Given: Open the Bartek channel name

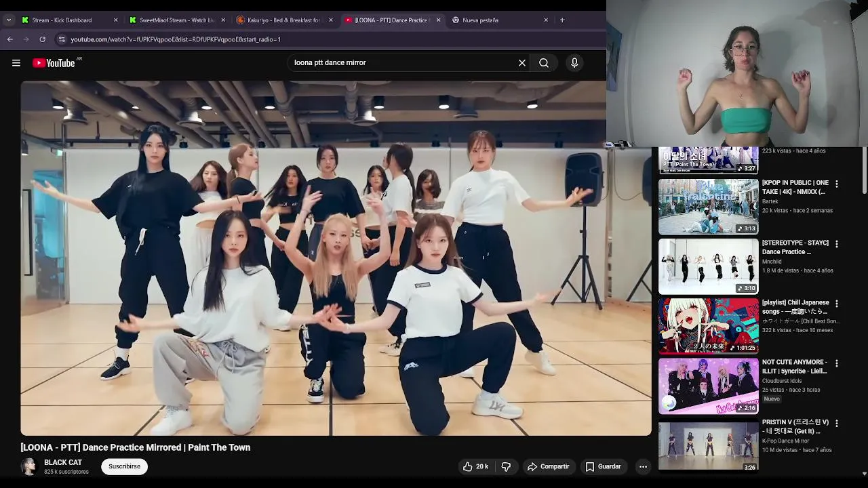Looking at the screenshot, I should point(770,202).
